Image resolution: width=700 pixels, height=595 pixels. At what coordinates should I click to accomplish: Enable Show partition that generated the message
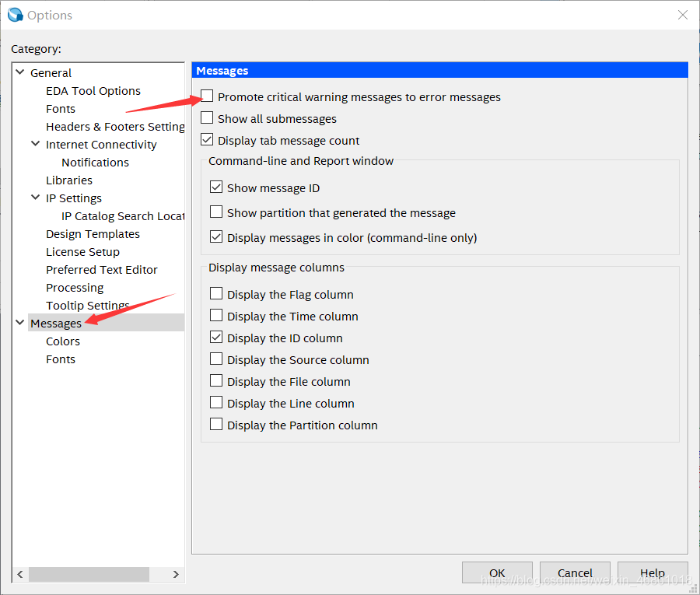pyautogui.click(x=216, y=212)
